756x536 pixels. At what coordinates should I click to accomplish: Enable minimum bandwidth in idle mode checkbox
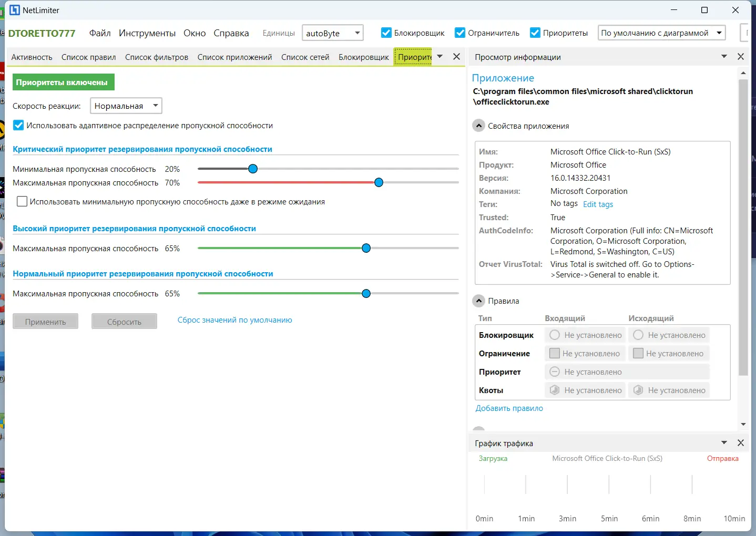[22, 202]
